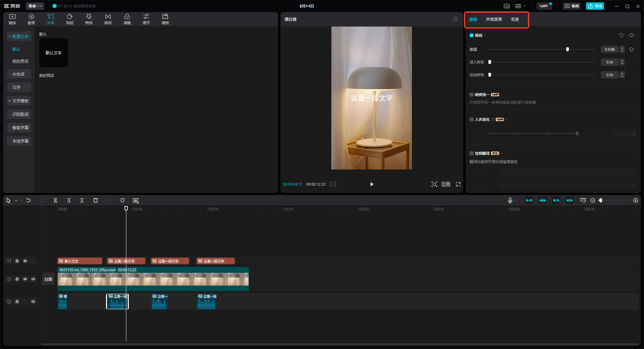Screen dimensions: 644x349
Task: Enable the 人声美化 checkbox
Action: point(472,119)
